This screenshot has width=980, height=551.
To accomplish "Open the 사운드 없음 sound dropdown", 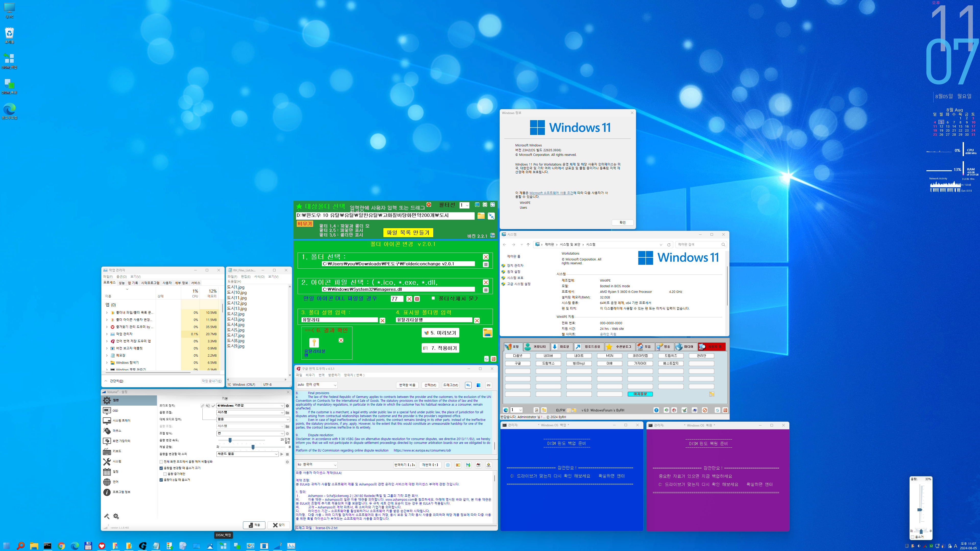I will (247, 454).
